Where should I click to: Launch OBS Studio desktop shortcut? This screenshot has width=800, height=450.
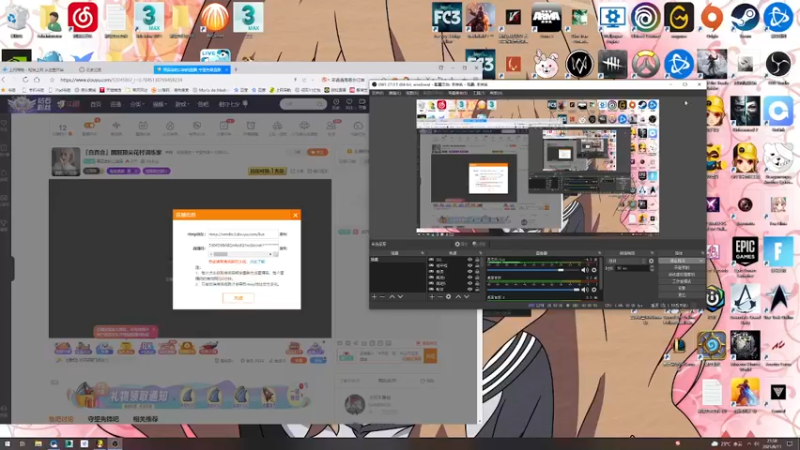coord(778,64)
